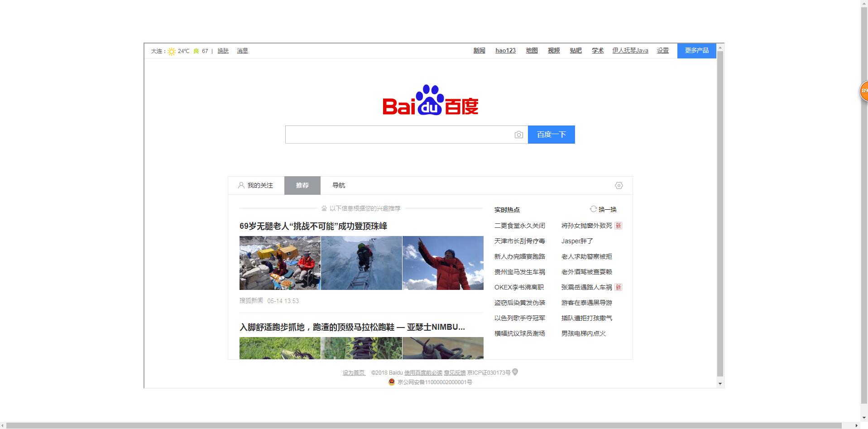Switch to the 我的关注 tab
Viewport: 868px width, 429px height.
259,185
